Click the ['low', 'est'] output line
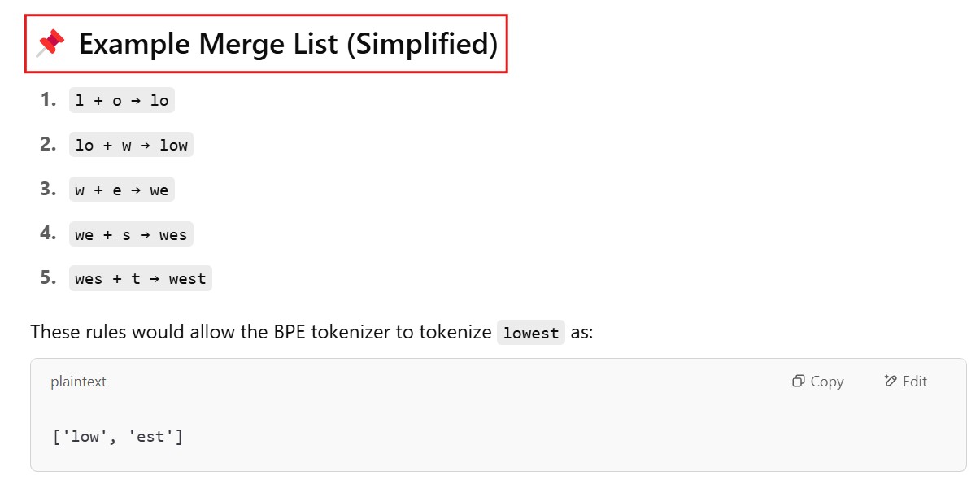 pos(118,437)
